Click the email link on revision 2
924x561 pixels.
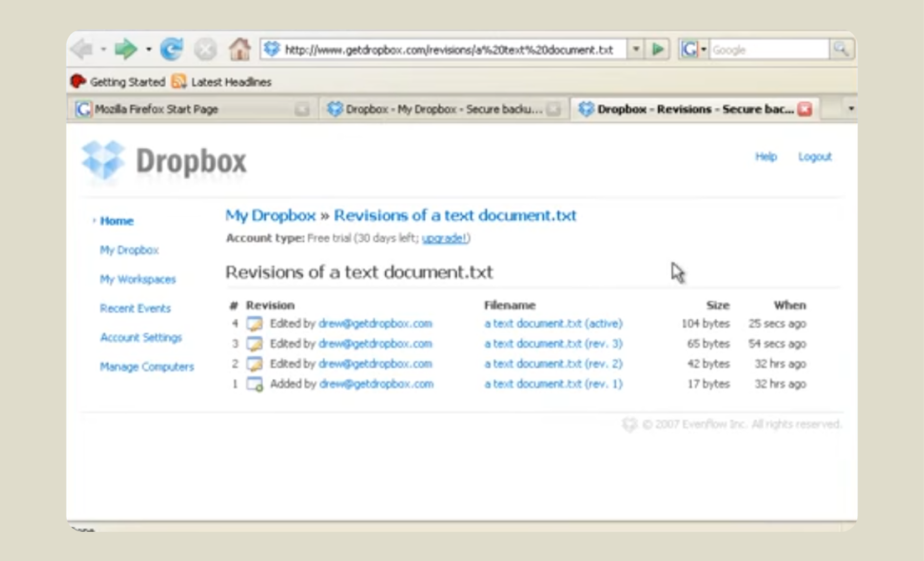375,364
